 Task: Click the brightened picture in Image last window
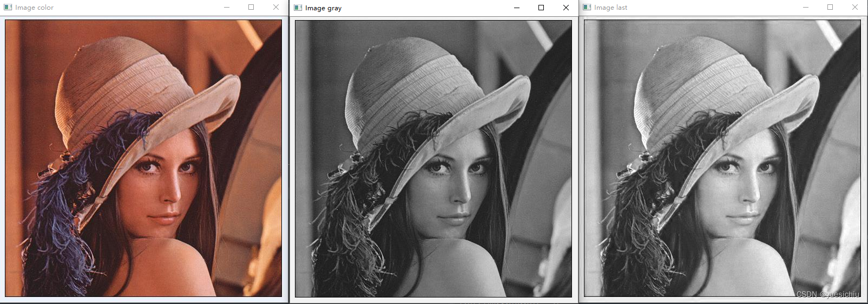point(722,158)
